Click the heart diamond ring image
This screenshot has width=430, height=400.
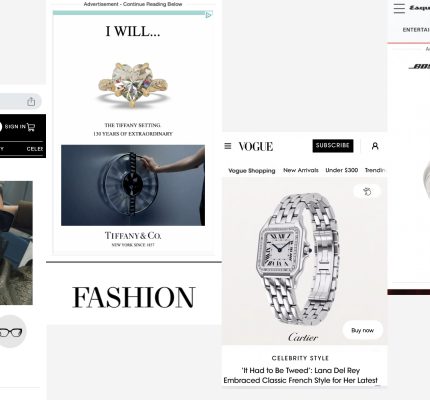pos(133,85)
